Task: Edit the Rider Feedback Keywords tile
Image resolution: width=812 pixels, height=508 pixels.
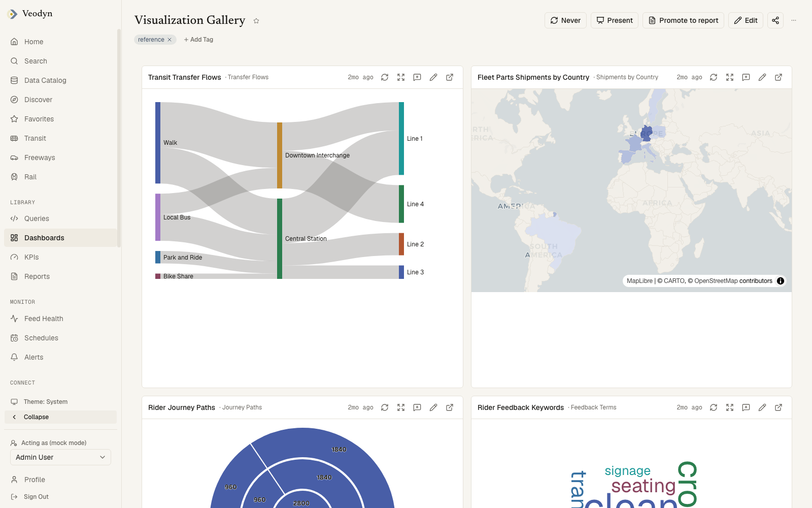Action: click(762, 407)
